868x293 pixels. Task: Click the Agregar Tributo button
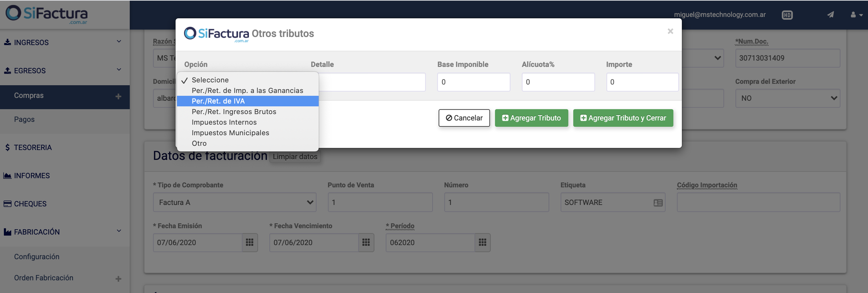(x=531, y=118)
